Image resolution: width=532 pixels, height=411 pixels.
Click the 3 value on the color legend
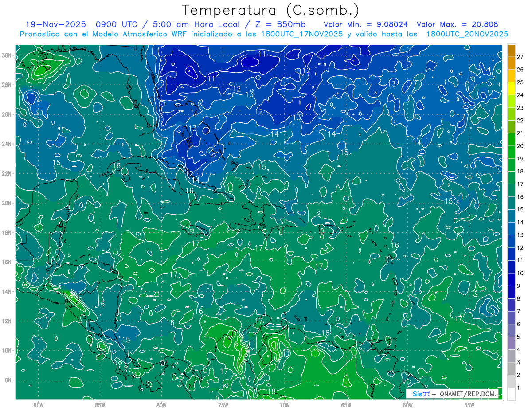(x=519, y=362)
